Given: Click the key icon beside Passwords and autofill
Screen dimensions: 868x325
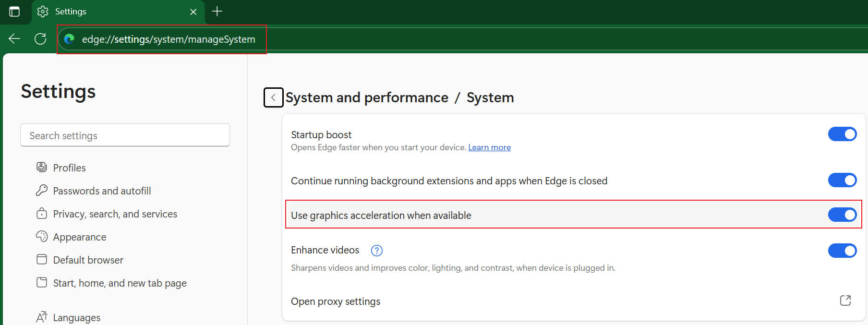Looking at the screenshot, I should coord(42,190).
